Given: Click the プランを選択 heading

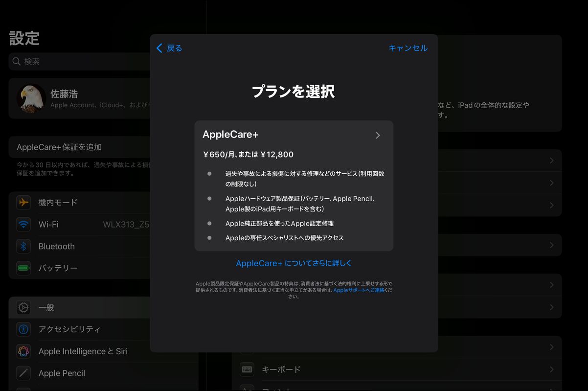Looking at the screenshot, I should point(294,92).
